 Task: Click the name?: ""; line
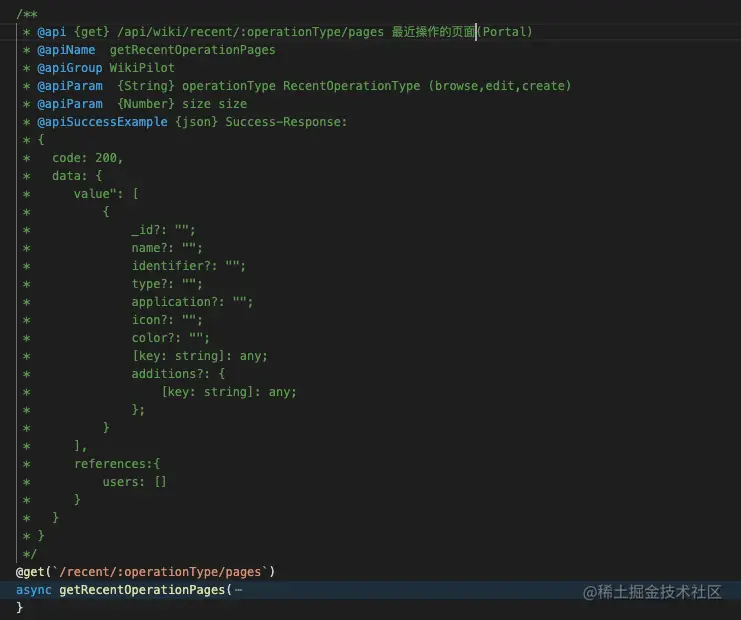(167, 248)
